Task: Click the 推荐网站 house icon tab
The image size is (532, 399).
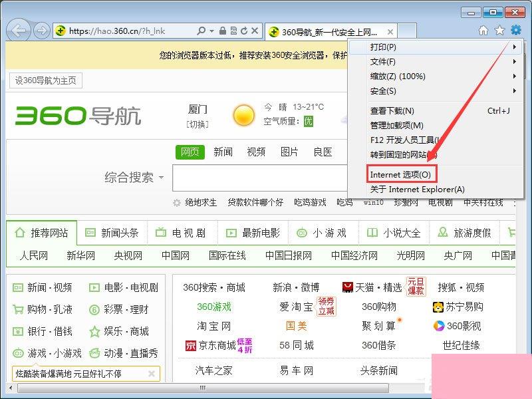Action: 41,233
